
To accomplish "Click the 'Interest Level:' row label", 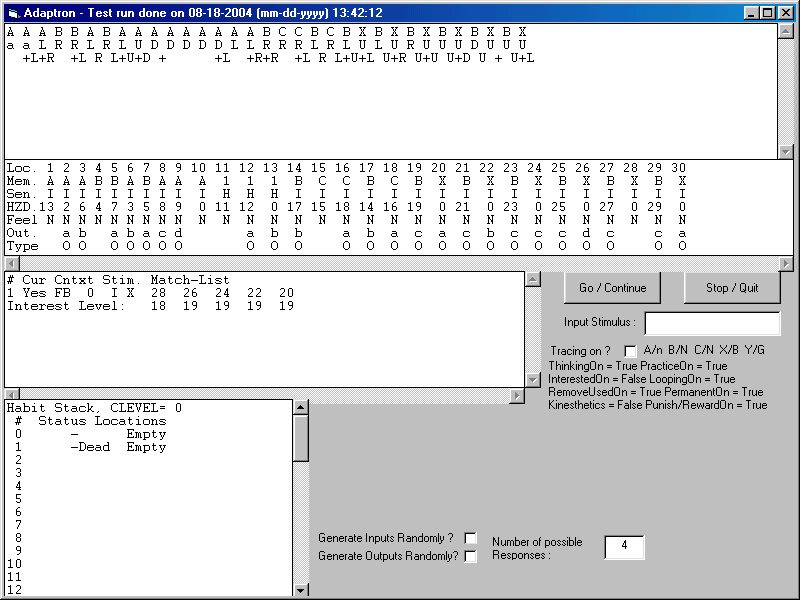I will (66, 306).
